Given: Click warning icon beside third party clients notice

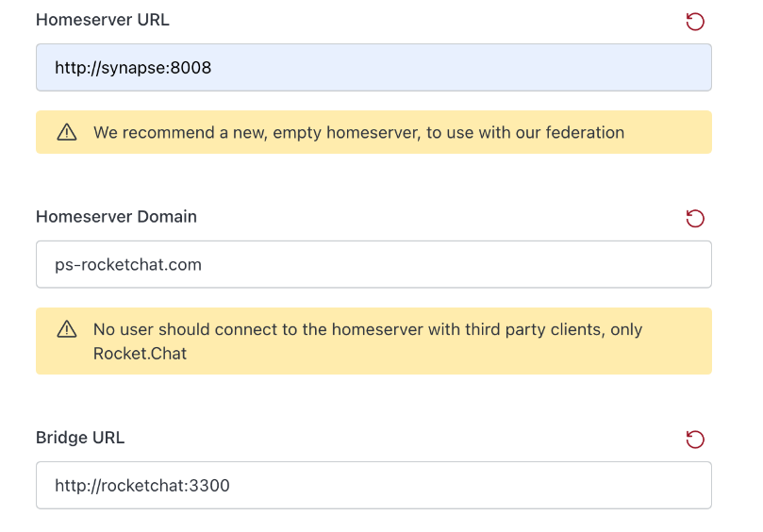Looking at the screenshot, I should [67, 329].
